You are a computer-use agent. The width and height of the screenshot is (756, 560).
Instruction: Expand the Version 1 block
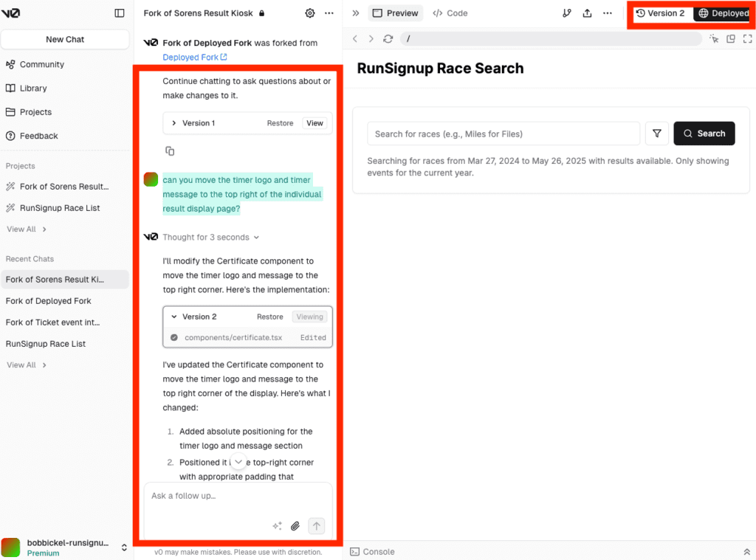174,123
